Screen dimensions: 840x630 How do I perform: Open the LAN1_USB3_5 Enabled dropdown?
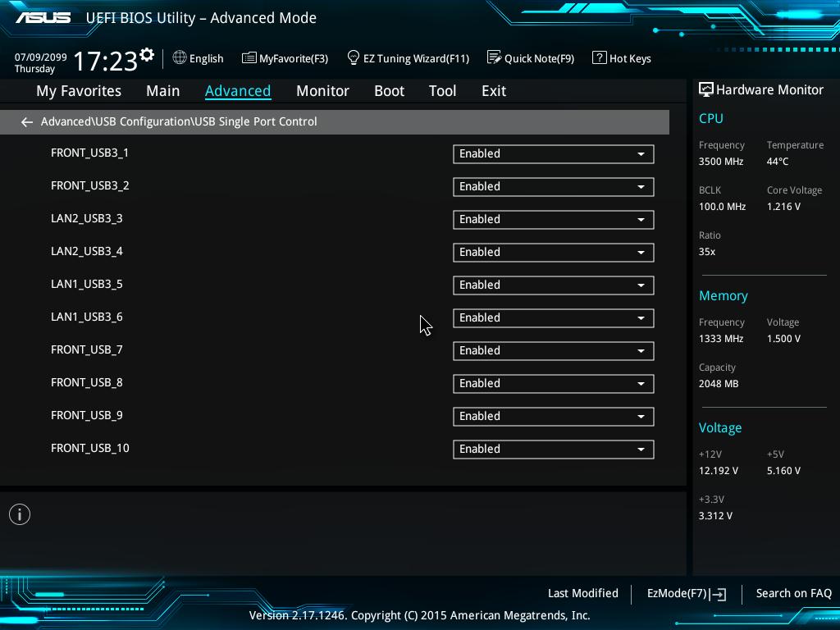(554, 285)
